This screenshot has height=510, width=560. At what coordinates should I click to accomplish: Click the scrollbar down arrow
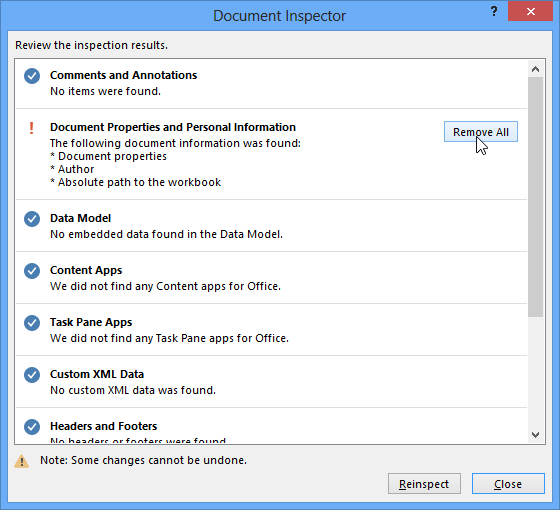click(535, 434)
